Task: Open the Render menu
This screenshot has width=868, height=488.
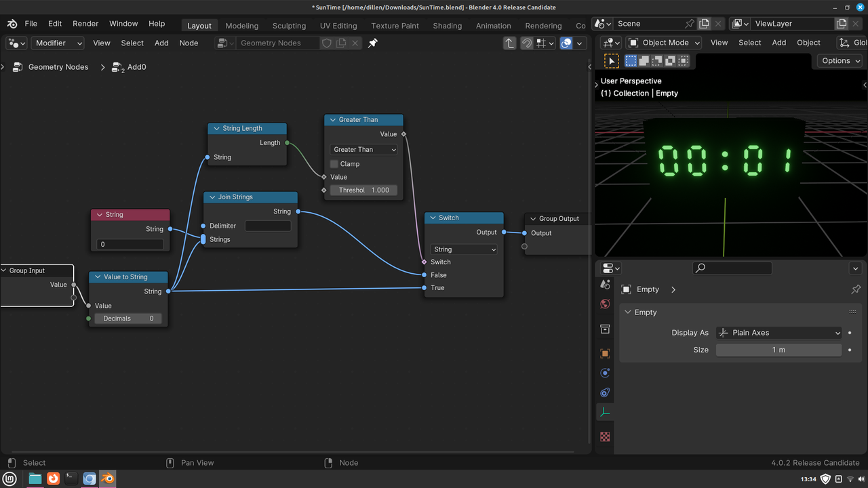Action: (85, 24)
